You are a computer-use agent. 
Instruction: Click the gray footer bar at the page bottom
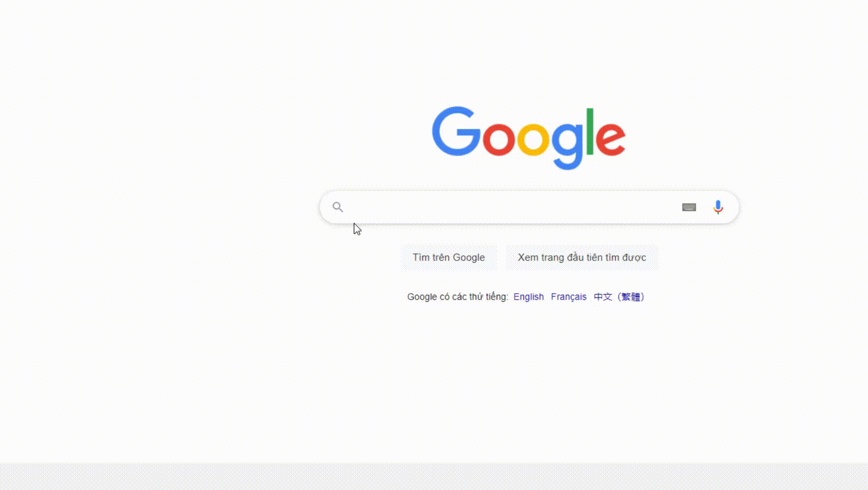pos(434,476)
